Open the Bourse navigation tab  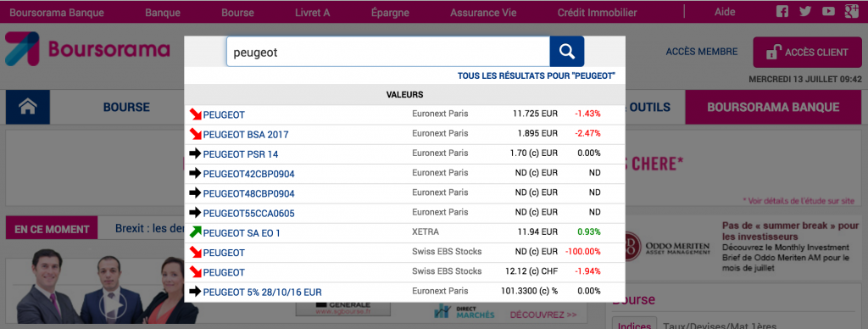127,107
